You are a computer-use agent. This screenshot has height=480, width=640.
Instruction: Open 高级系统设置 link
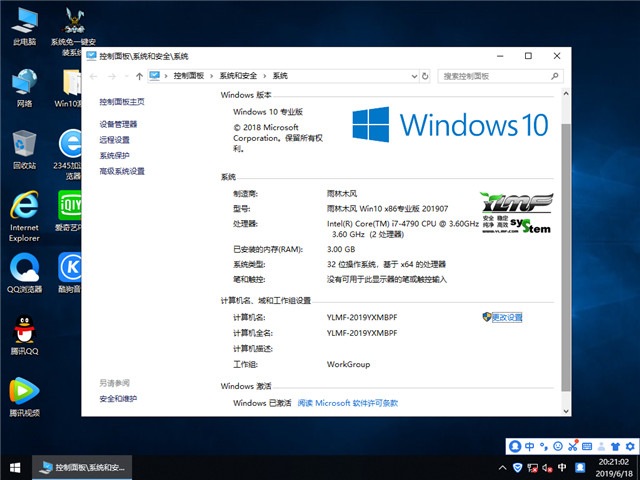click(x=122, y=171)
